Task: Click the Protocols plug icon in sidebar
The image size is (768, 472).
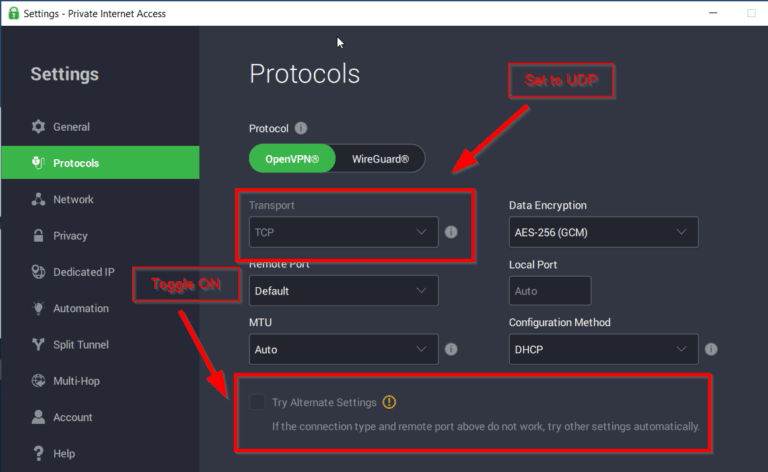Action: (x=38, y=163)
